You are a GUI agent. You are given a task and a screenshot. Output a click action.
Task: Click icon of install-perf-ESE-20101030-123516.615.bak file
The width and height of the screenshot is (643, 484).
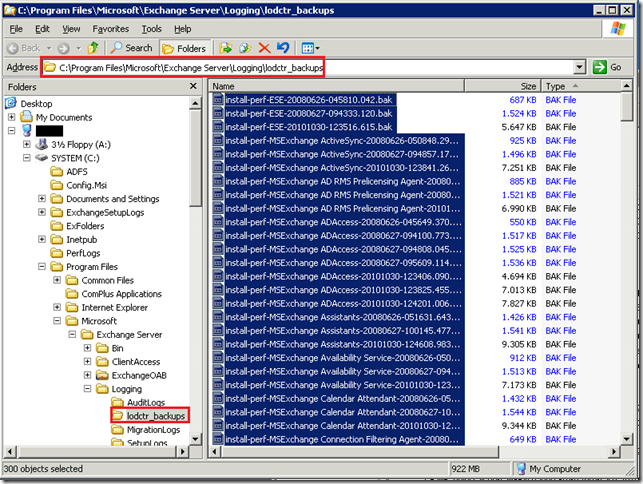218,127
